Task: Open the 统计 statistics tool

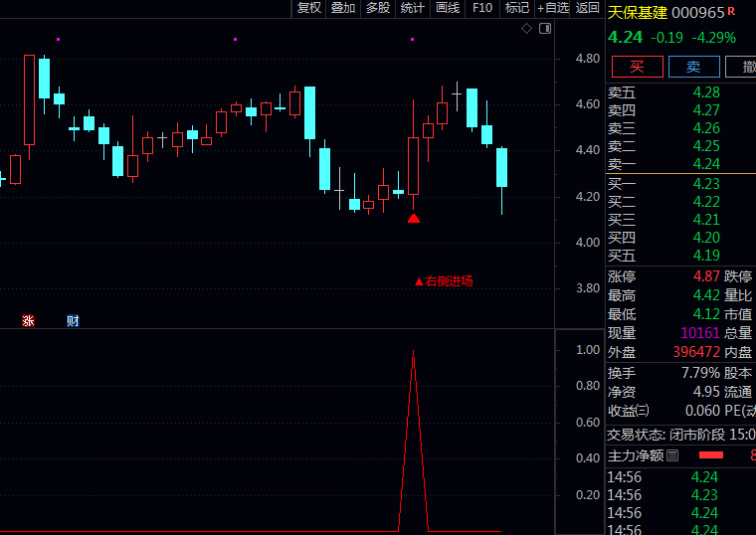Action: pyautogui.click(x=413, y=8)
